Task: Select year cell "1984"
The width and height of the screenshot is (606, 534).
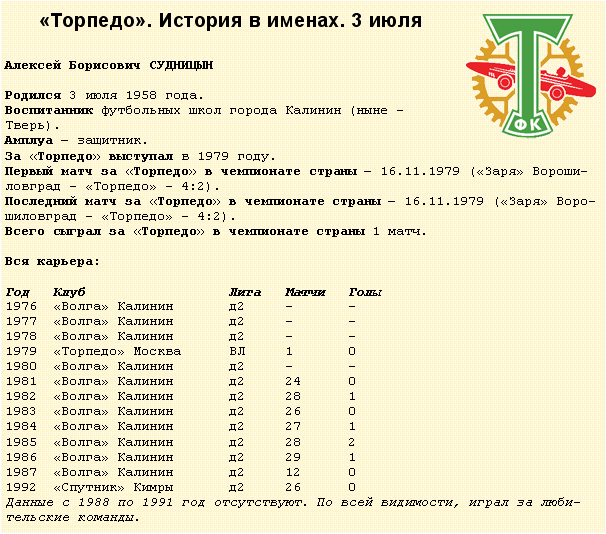Action: click(x=21, y=427)
